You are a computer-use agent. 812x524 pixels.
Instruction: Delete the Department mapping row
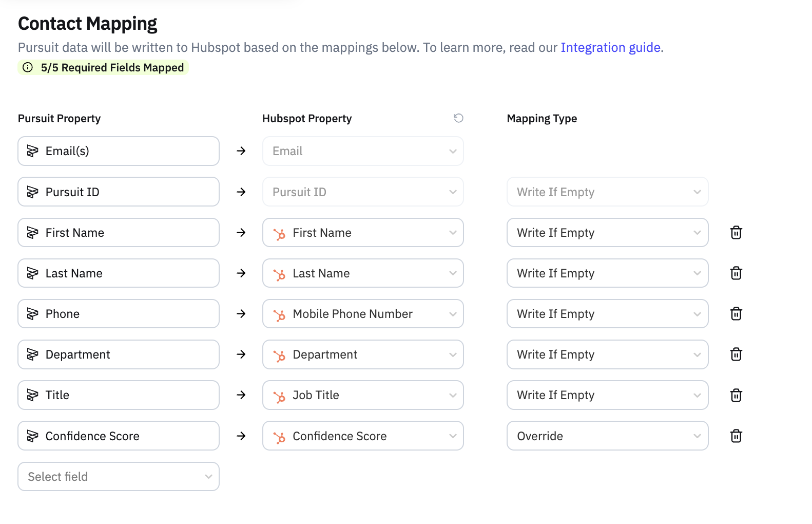pos(736,354)
